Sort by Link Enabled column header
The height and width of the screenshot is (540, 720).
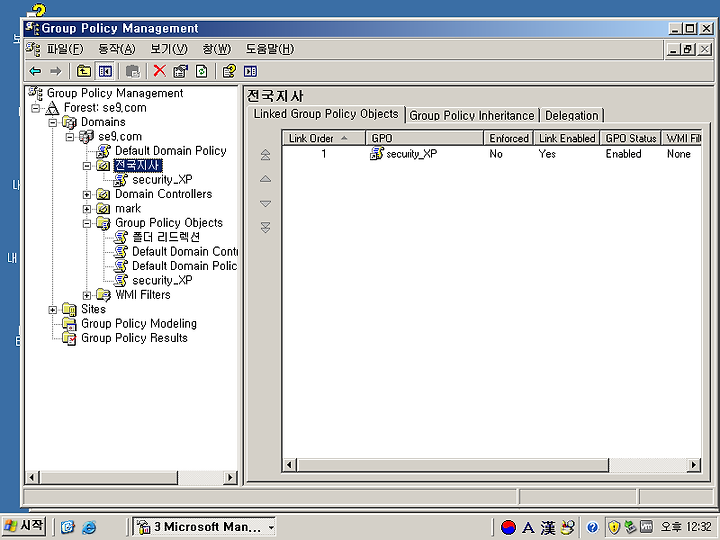point(567,138)
